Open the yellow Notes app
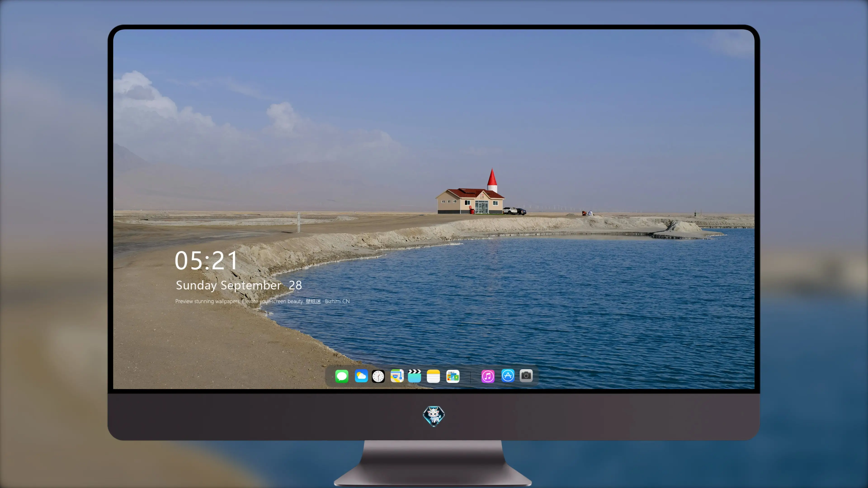 click(433, 376)
